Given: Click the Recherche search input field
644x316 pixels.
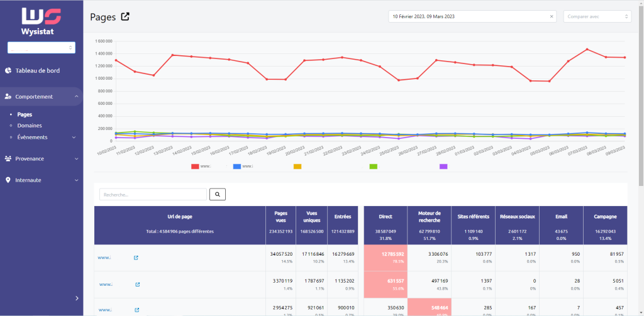Looking at the screenshot, I should point(152,195).
